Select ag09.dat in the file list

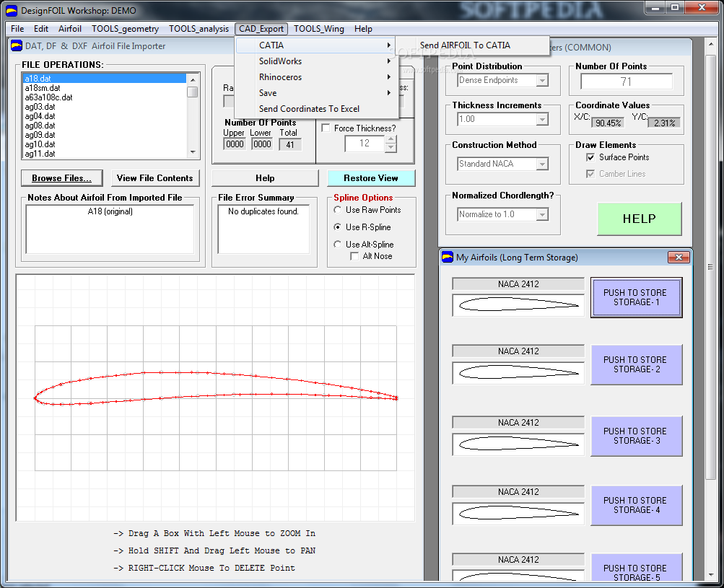pos(105,135)
